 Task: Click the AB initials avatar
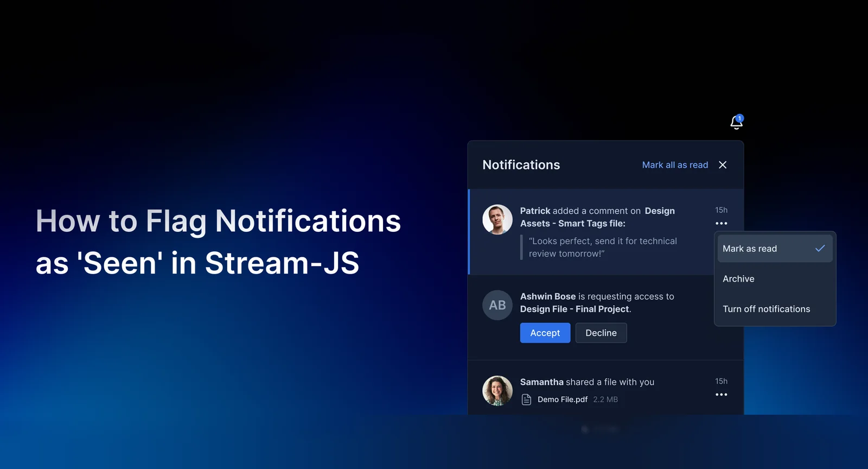pyautogui.click(x=497, y=305)
